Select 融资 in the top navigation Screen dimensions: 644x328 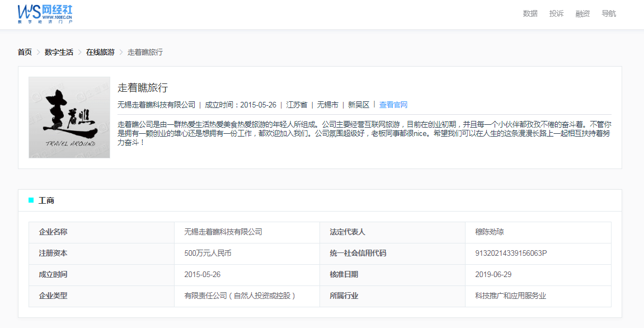tap(582, 14)
